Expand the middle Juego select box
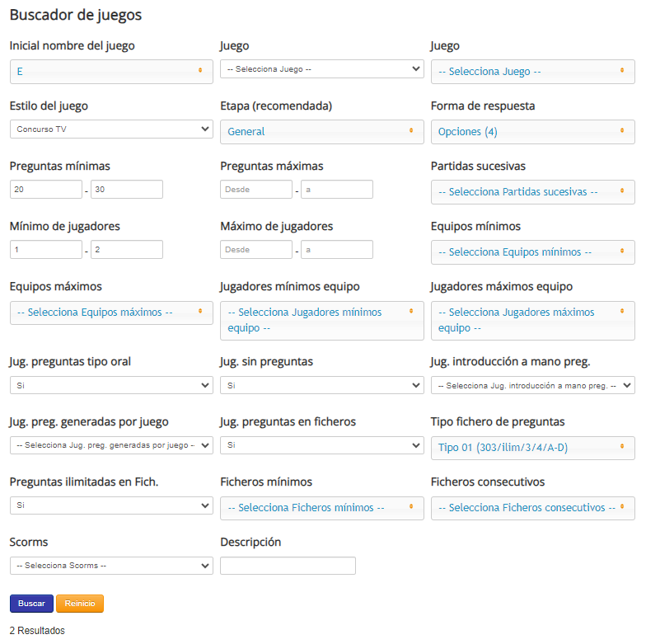Screen dimensions: 646x644 pyautogui.click(x=321, y=69)
